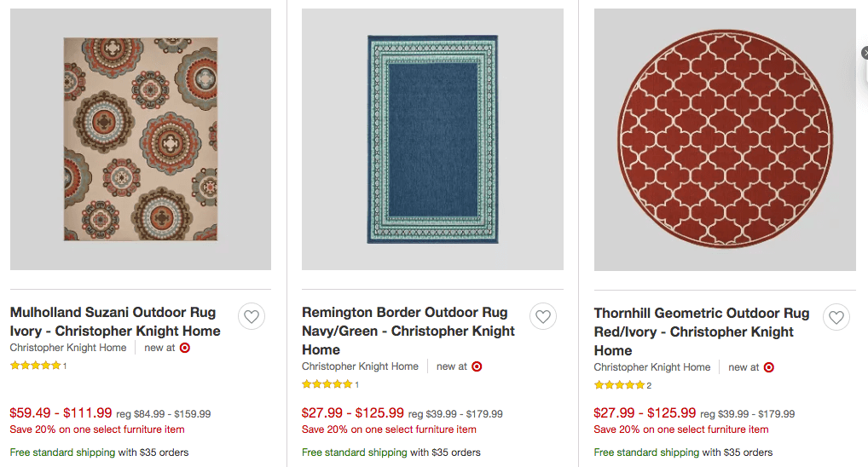Favorite the Thornhill Geometric rug via heart icon

(836, 317)
